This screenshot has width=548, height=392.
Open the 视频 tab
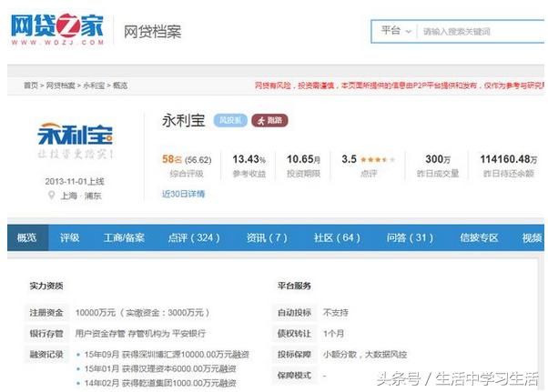(532, 237)
